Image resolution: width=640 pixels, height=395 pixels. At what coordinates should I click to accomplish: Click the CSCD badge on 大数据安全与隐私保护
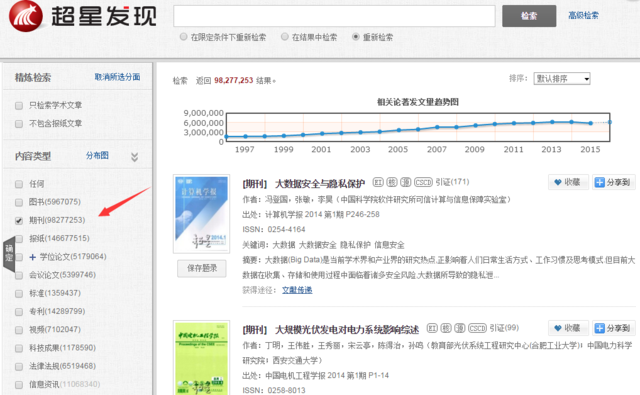(423, 182)
